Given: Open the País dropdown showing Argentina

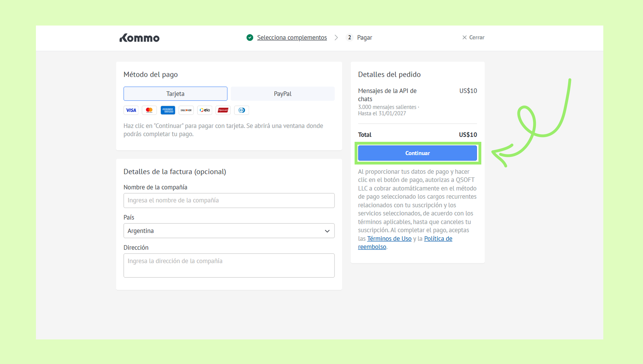Looking at the screenshot, I should pyautogui.click(x=229, y=231).
